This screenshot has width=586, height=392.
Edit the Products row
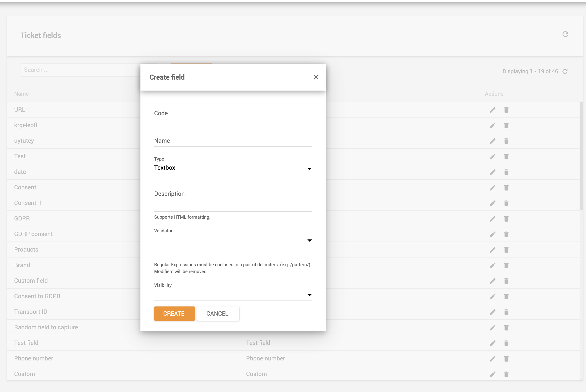pos(492,250)
